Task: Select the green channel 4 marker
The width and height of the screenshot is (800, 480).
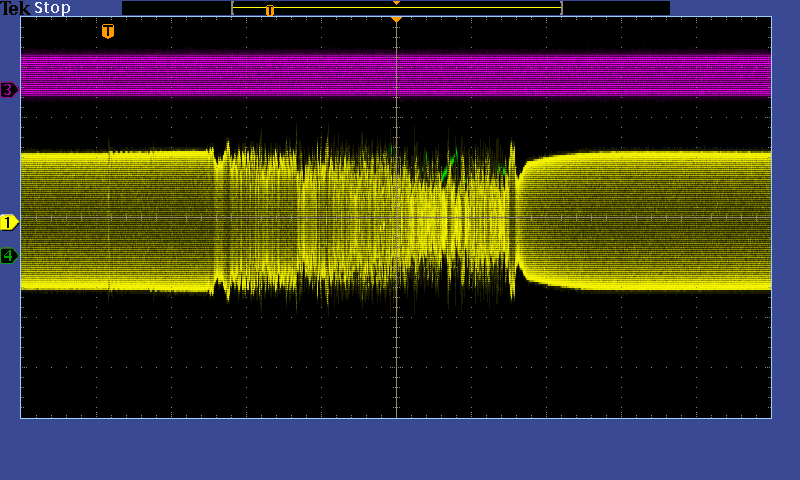Action: 9,256
